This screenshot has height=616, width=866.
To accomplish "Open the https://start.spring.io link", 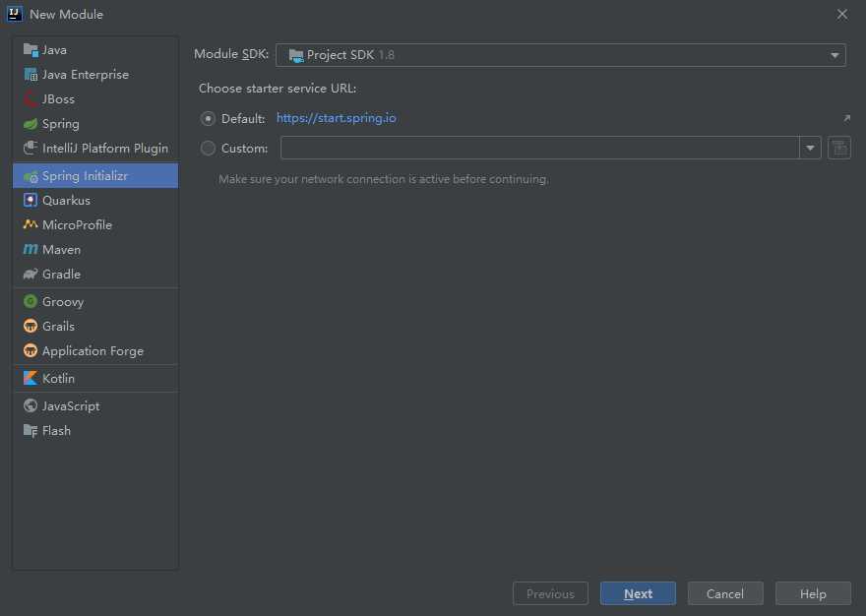I will click(337, 118).
